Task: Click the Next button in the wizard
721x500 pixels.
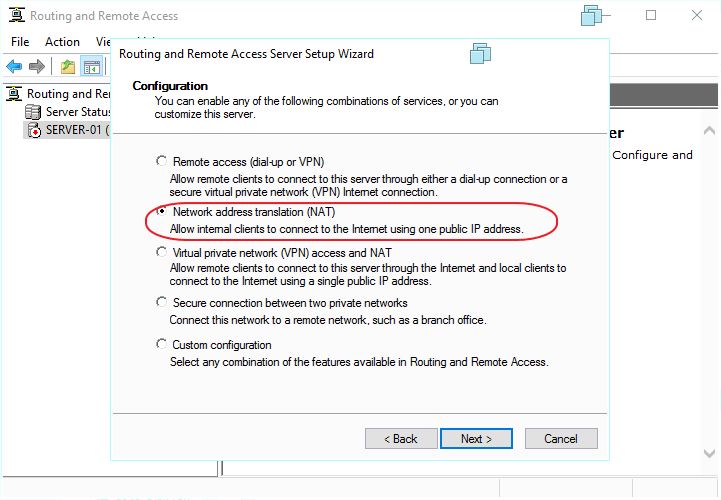Action: click(x=476, y=438)
